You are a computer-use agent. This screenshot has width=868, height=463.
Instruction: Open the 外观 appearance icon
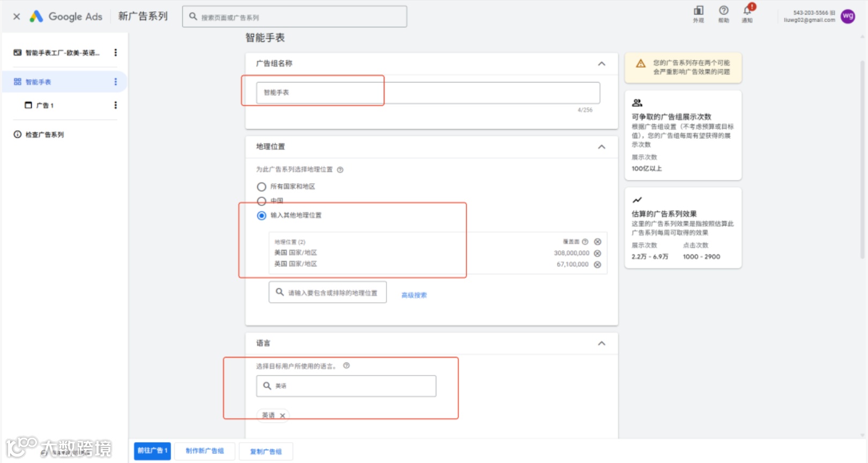pos(698,14)
